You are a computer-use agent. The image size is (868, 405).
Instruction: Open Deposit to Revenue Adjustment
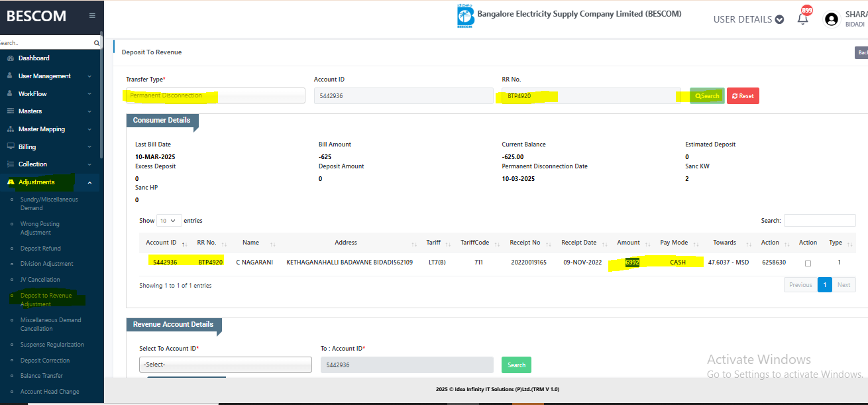pyautogui.click(x=46, y=300)
